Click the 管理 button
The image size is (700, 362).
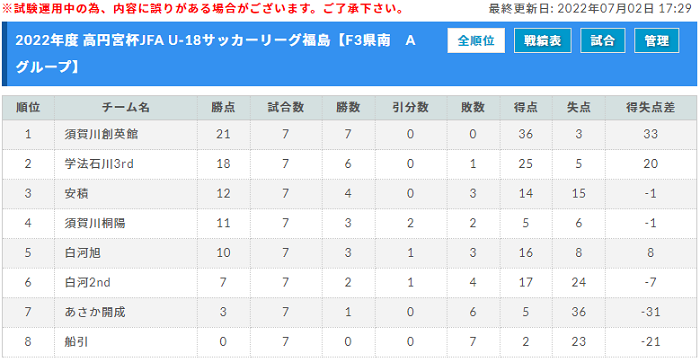[657, 41]
